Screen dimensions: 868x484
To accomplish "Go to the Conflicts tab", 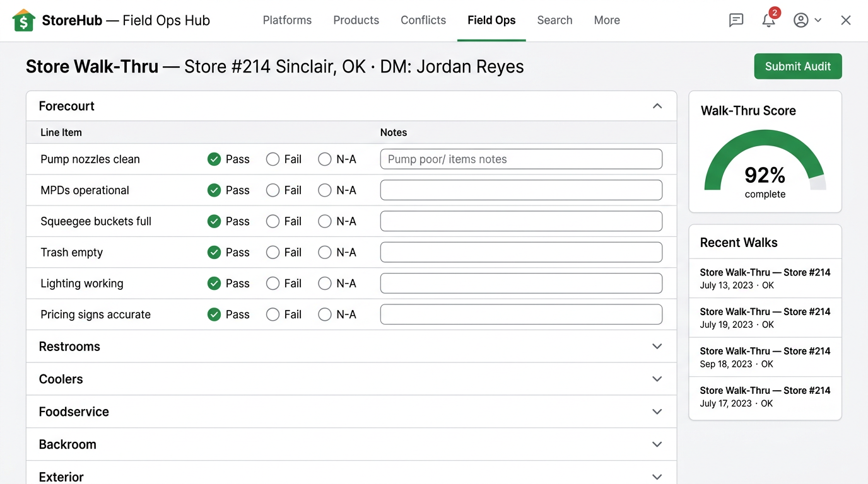I will [x=423, y=20].
